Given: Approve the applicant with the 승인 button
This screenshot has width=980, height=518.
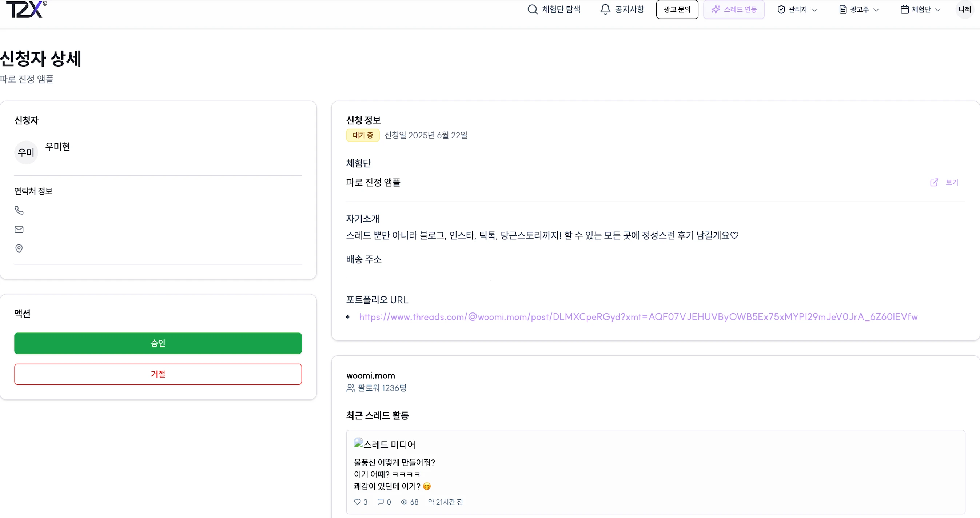Looking at the screenshot, I should [158, 343].
